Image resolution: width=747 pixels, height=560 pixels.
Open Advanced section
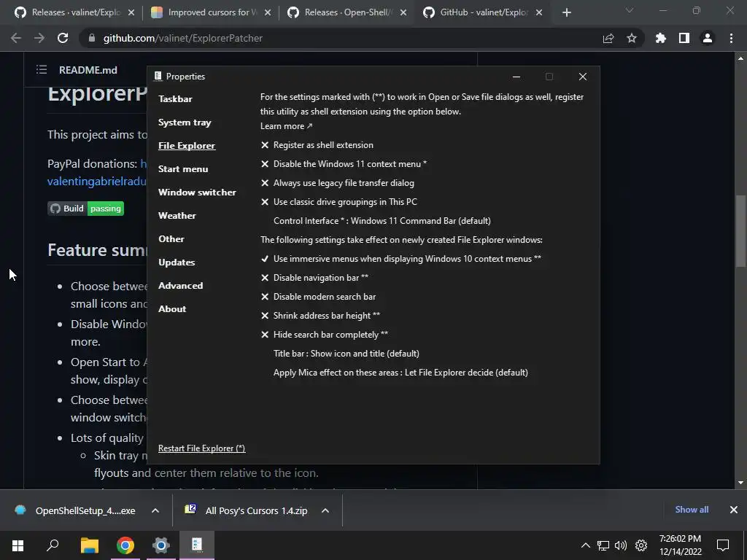pyautogui.click(x=181, y=286)
